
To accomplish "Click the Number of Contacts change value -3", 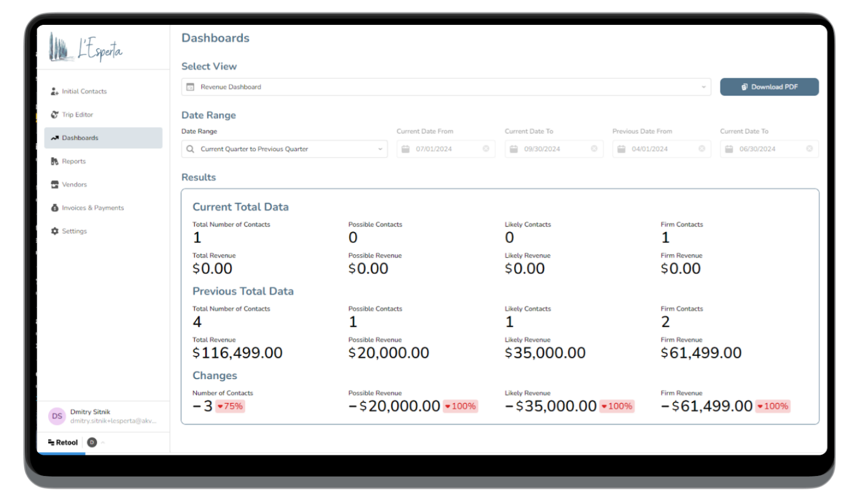I will tap(203, 406).
